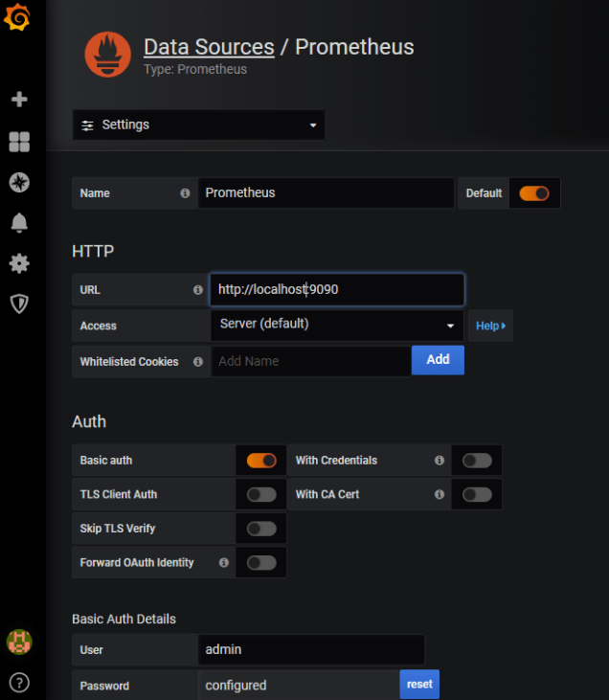
Task: Enable the Skip TLS Verify toggle
Action: (261, 529)
